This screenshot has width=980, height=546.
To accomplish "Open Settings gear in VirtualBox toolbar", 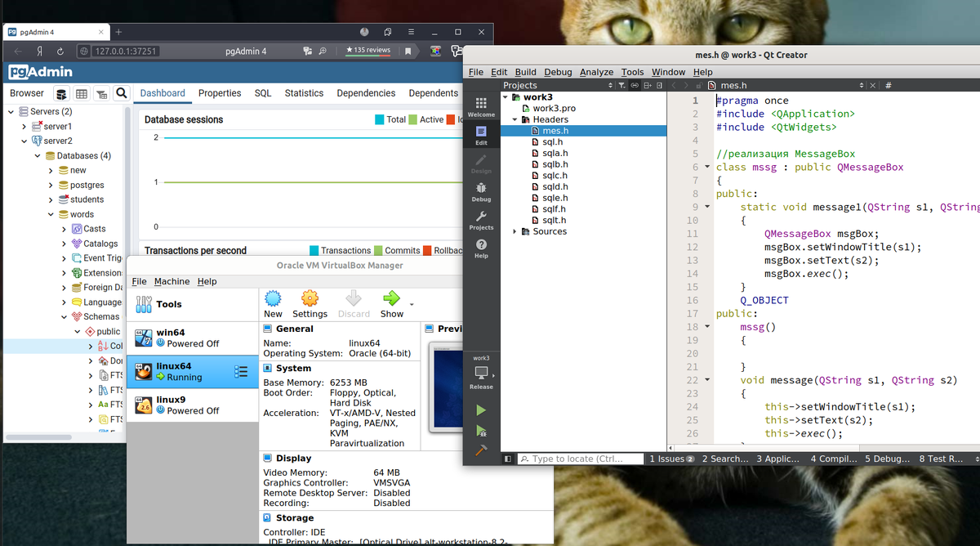I will tap(310, 304).
